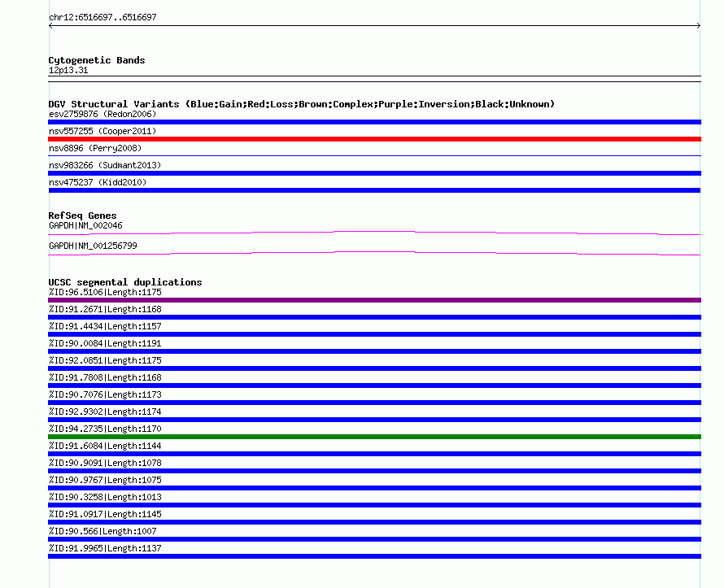Select the %ID:91.0917|Length:1145 label
The width and height of the screenshot is (724, 588).
[x=105, y=514]
